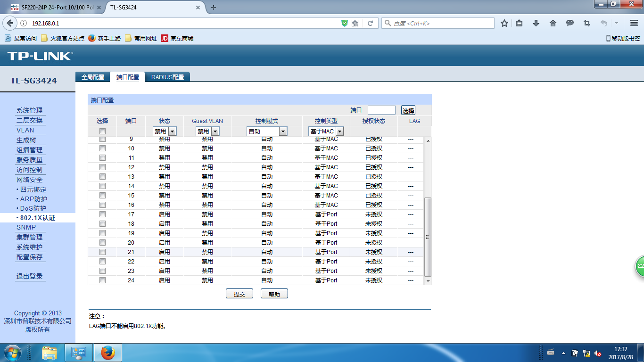
Task: Click the 端口 number input field
Action: click(381, 110)
